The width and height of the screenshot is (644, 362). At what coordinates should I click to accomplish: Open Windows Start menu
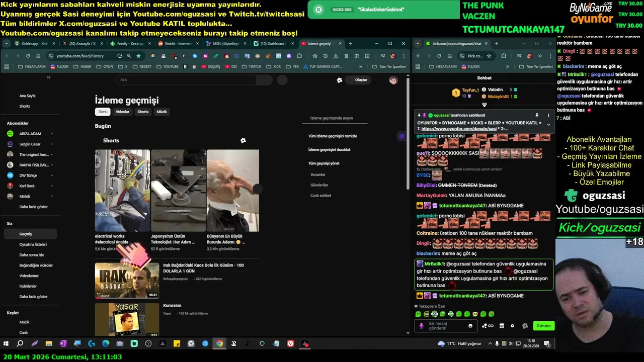pos(6,344)
